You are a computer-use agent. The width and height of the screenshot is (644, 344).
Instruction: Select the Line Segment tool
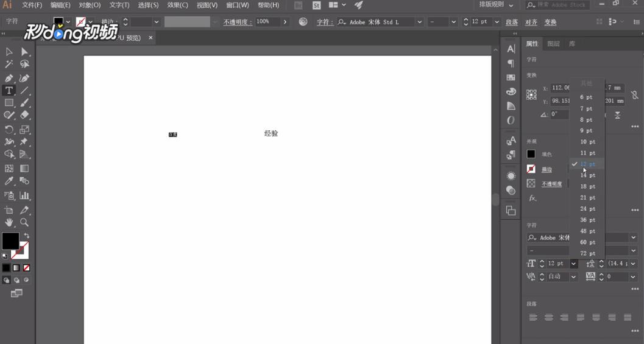(x=24, y=90)
